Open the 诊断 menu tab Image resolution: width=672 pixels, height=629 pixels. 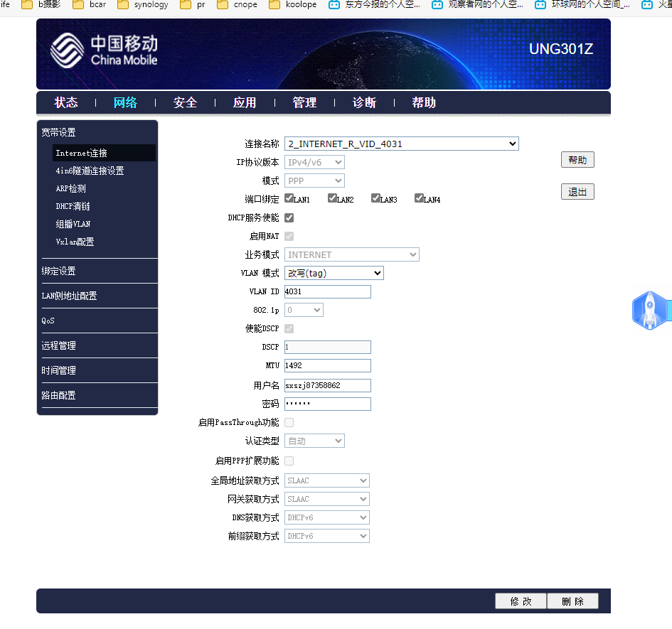(364, 103)
